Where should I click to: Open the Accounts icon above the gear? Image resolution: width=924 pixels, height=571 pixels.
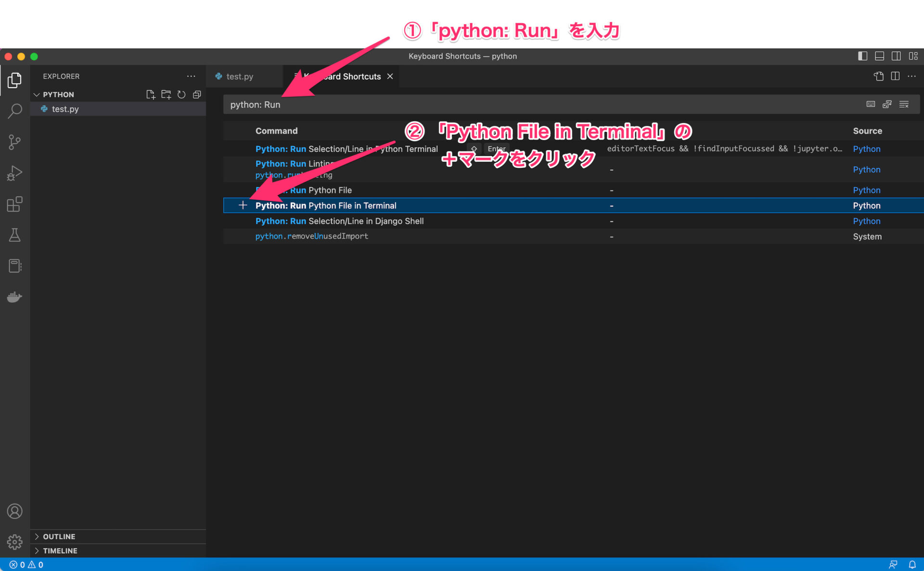[x=14, y=511]
